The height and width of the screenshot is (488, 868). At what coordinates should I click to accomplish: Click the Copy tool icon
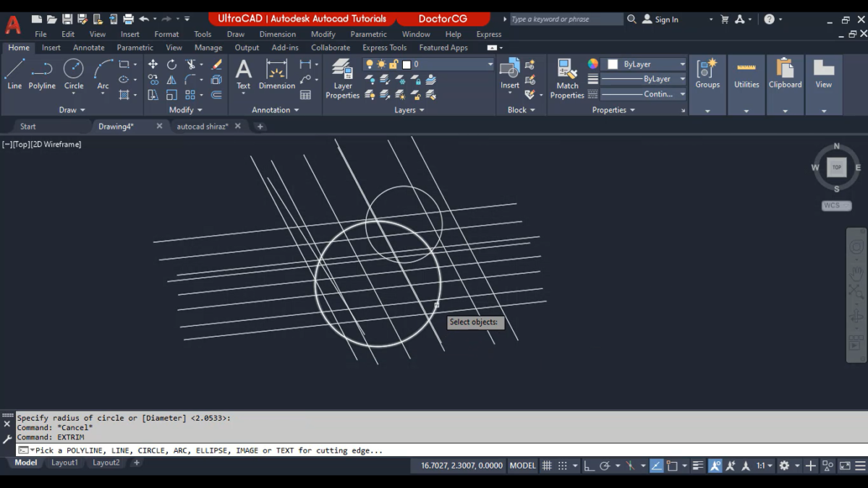click(x=153, y=80)
